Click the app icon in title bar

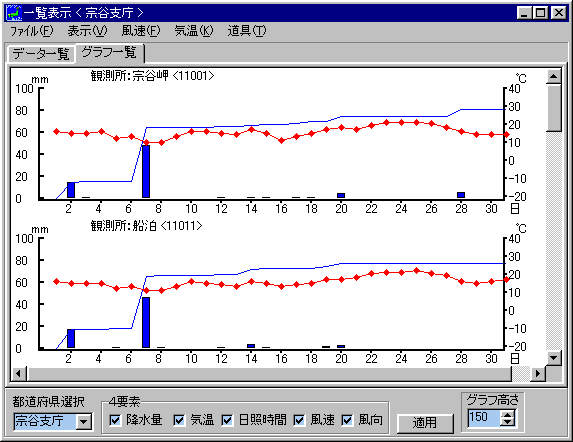click(x=15, y=13)
